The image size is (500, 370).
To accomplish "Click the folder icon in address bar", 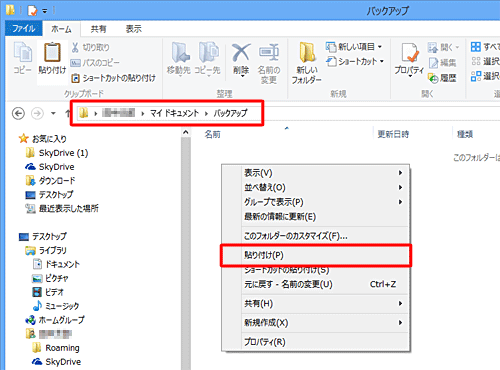I will coord(83,113).
